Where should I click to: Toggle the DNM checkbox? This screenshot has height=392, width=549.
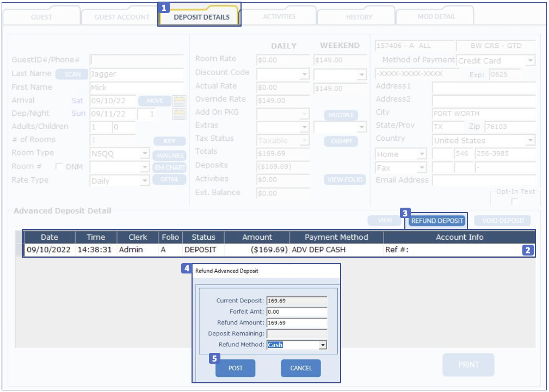tap(59, 167)
